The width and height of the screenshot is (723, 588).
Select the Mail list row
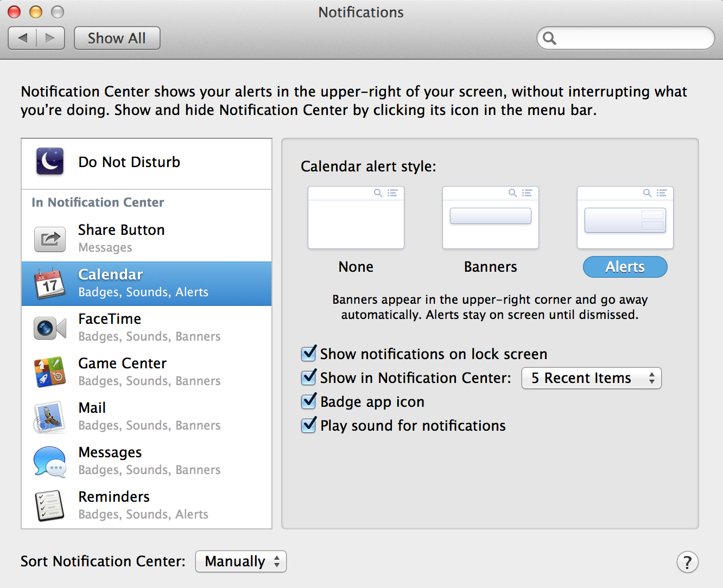click(x=147, y=417)
